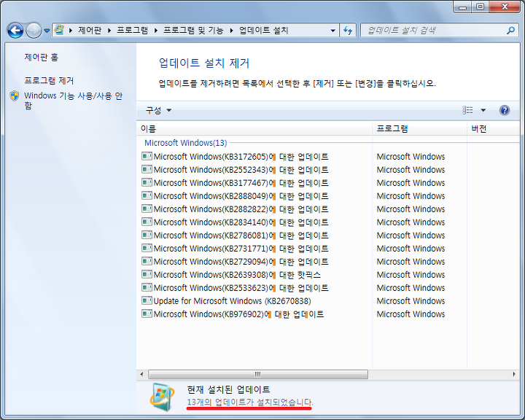
Task: Click the greyed Forward arrow button
Action: (x=34, y=31)
